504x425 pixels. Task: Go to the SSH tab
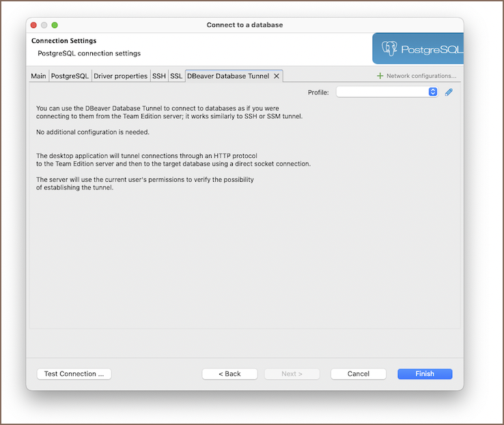(x=158, y=77)
